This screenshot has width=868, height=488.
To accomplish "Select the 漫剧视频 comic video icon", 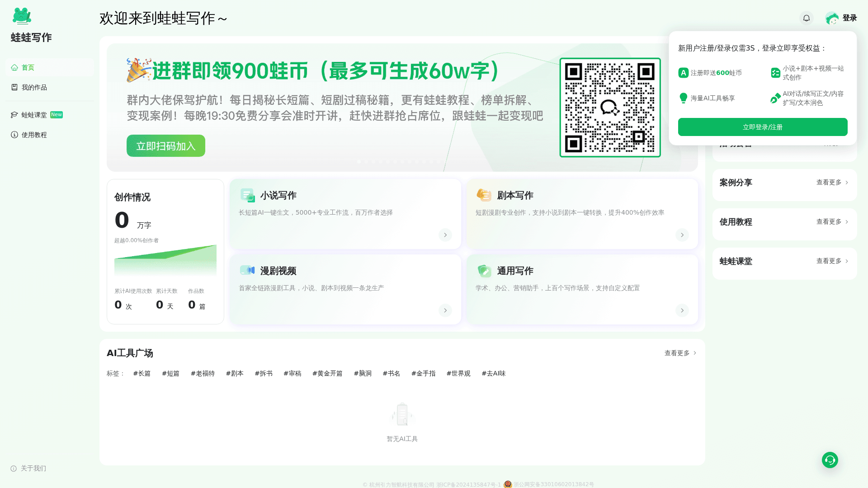I will (x=247, y=270).
